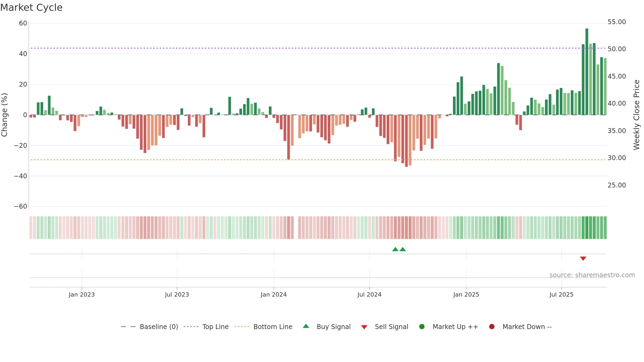This screenshot has height=362, width=644.
Task: Click the Market Cycle chart title
Action: [31, 8]
